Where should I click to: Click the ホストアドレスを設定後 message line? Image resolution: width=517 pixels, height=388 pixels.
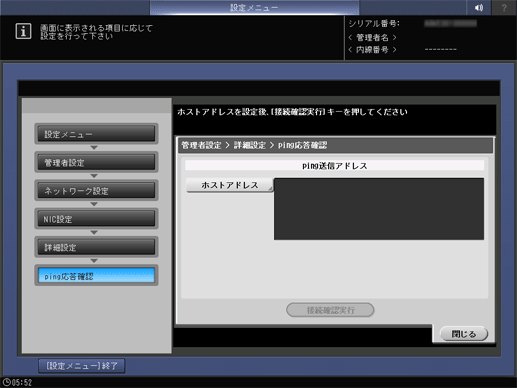292,112
